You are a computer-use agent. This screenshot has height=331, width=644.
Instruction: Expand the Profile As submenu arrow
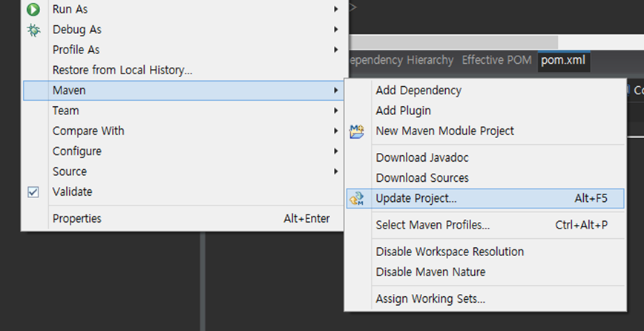pos(336,50)
